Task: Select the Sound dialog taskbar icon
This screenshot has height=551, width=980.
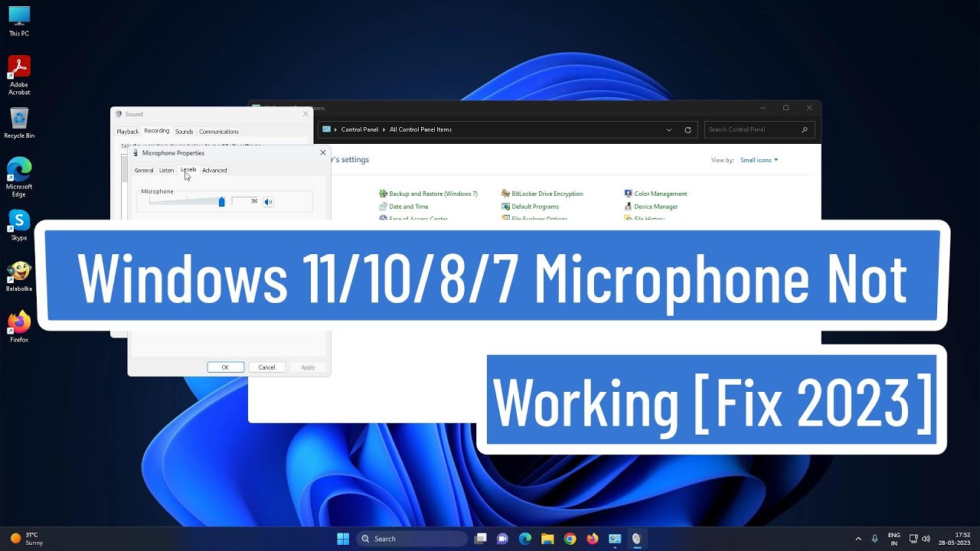Action: tap(636, 539)
